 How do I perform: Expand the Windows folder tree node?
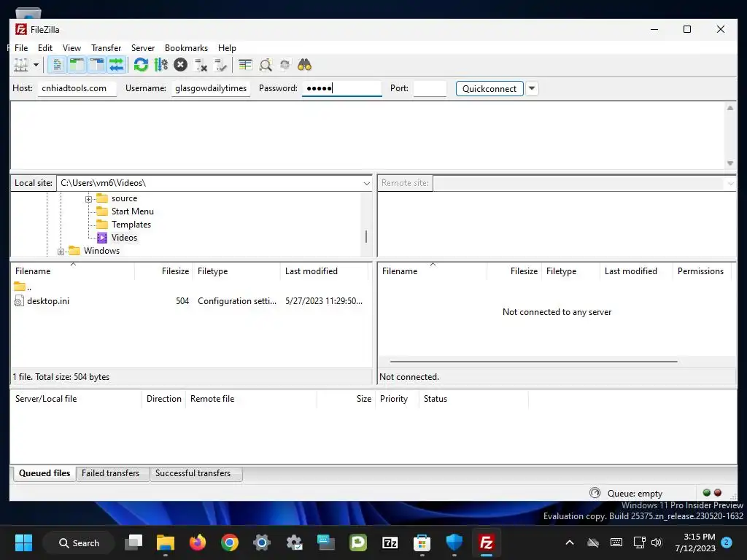[x=61, y=252]
